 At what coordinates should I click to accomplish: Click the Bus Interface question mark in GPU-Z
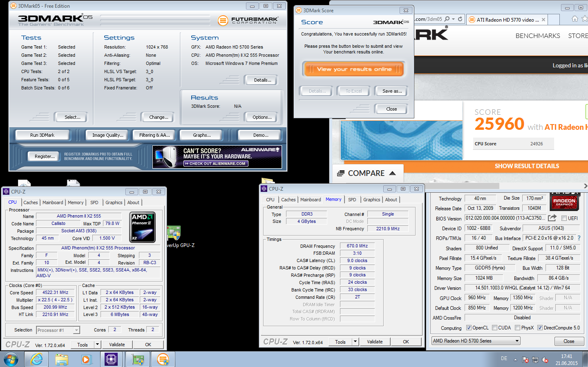pyautogui.click(x=579, y=238)
